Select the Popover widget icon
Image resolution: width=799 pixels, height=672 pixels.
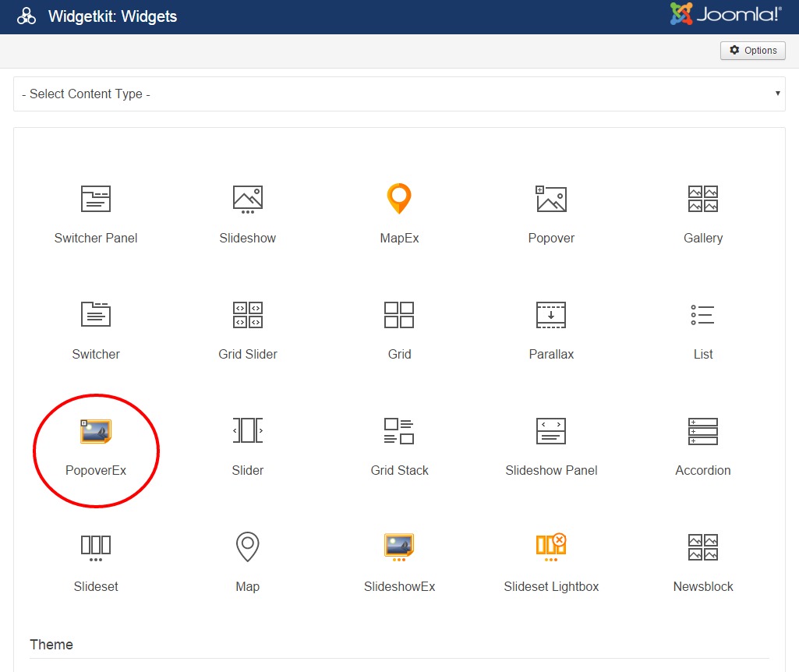point(551,199)
